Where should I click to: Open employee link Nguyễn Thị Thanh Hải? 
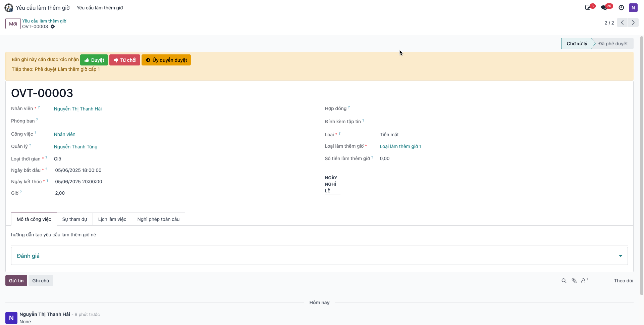78,109
